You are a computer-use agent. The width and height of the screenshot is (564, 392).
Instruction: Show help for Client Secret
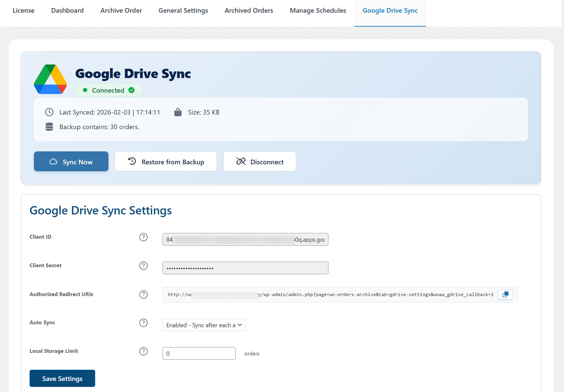pos(143,266)
